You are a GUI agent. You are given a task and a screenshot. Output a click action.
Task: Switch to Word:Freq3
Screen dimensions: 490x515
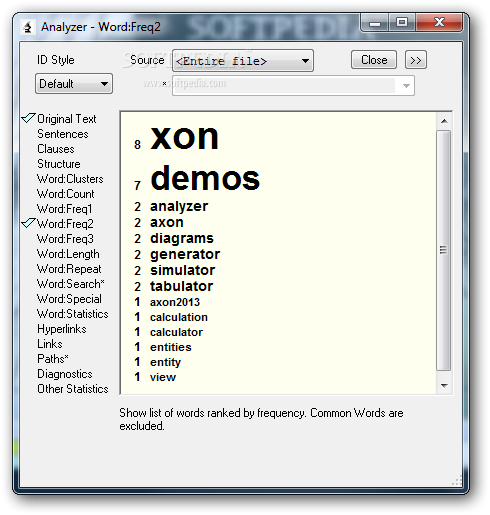[65, 239]
